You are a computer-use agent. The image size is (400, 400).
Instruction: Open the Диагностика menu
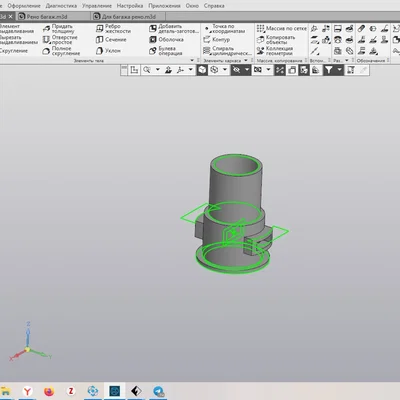(61, 6)
